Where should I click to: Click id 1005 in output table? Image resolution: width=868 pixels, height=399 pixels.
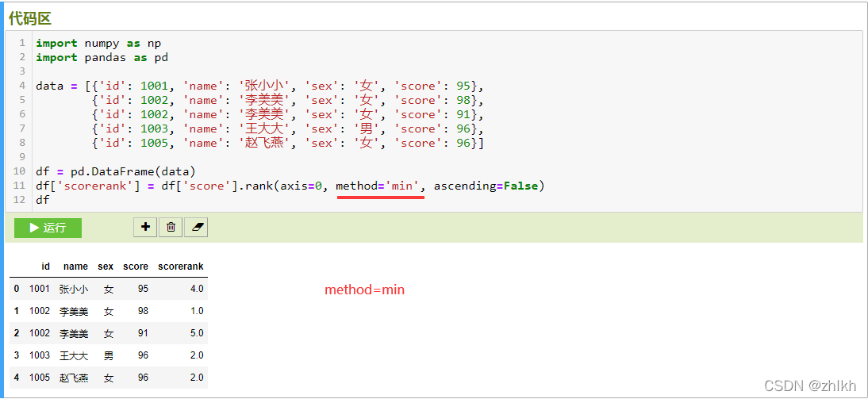click(40, 378)
